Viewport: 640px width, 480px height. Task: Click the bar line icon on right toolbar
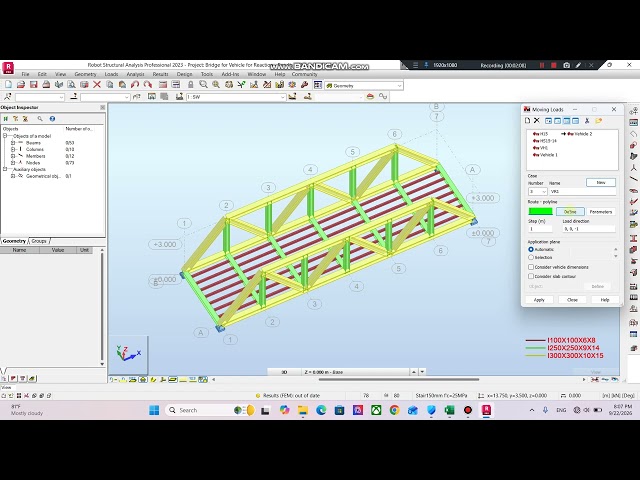pos(633,179)
